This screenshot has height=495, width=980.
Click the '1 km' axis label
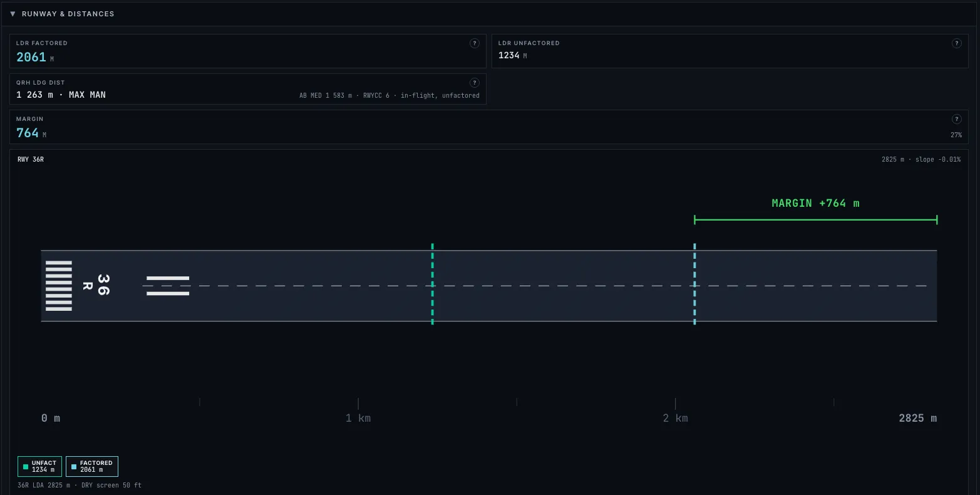tap(358, 418)
